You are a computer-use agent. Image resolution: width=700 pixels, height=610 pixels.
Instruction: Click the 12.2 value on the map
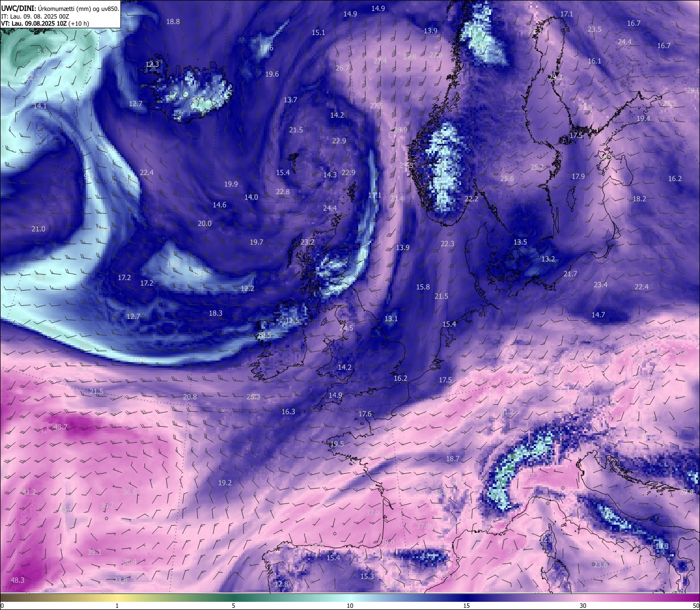click(247, 288)
